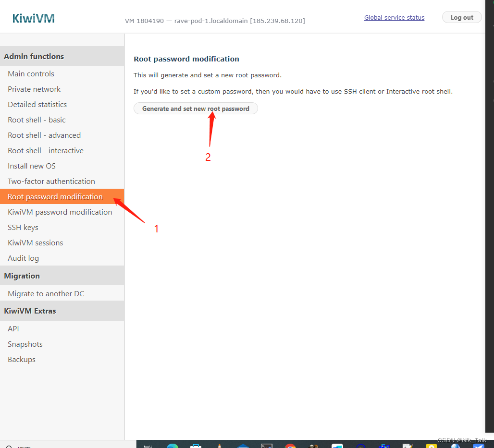
Task: View KiwiVM sessions
Action: click(x=35, y=243)
